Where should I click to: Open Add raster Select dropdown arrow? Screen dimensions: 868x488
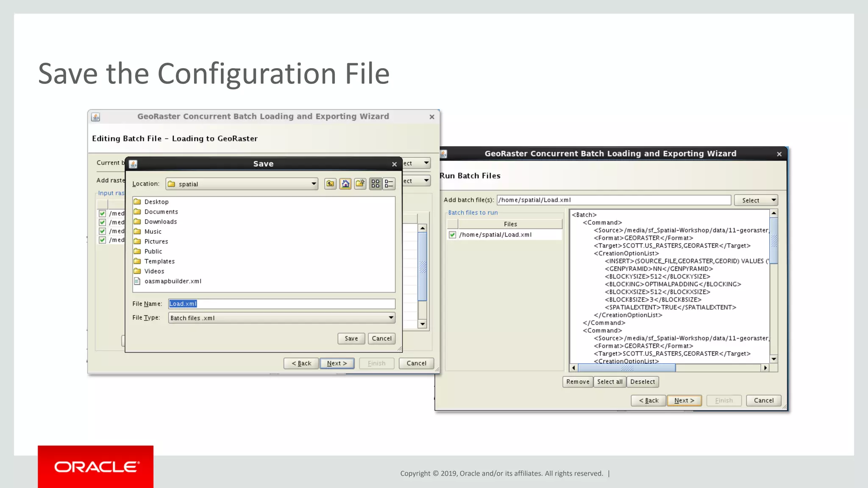pos(426,180)
